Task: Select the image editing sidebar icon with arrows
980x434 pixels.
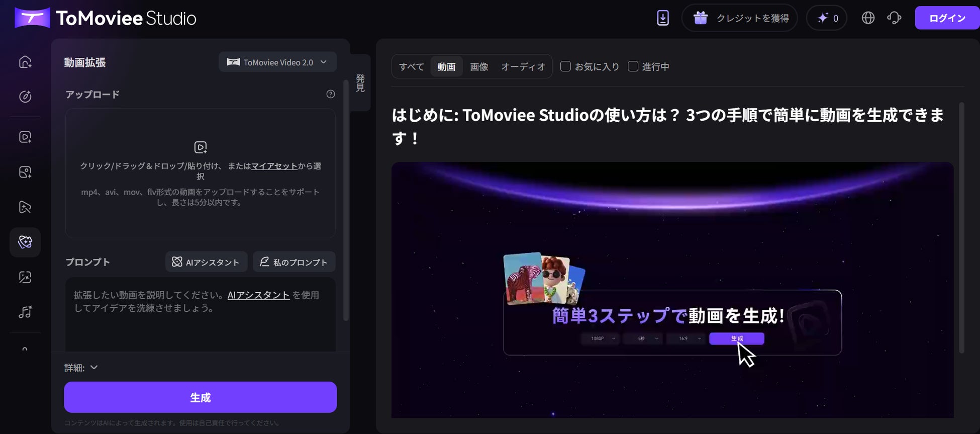Action: point(25,277)
